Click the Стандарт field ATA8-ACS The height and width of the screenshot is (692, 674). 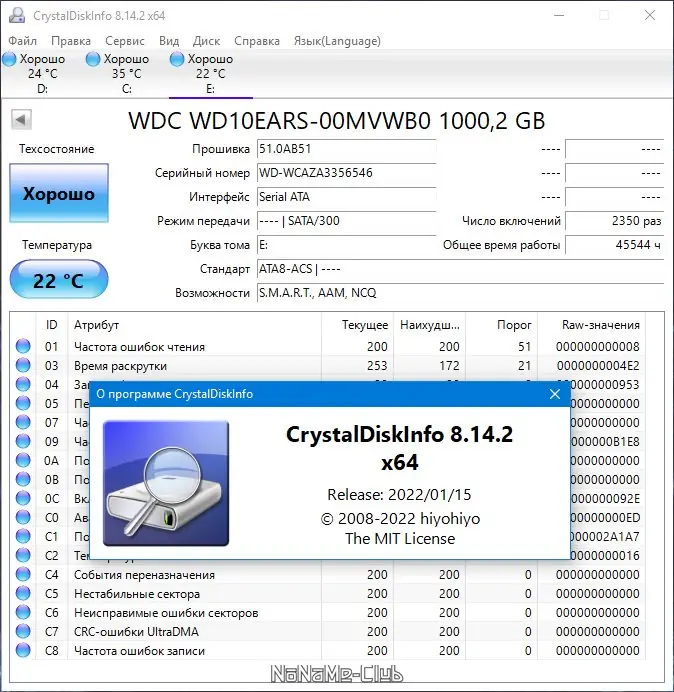point(460,269)
